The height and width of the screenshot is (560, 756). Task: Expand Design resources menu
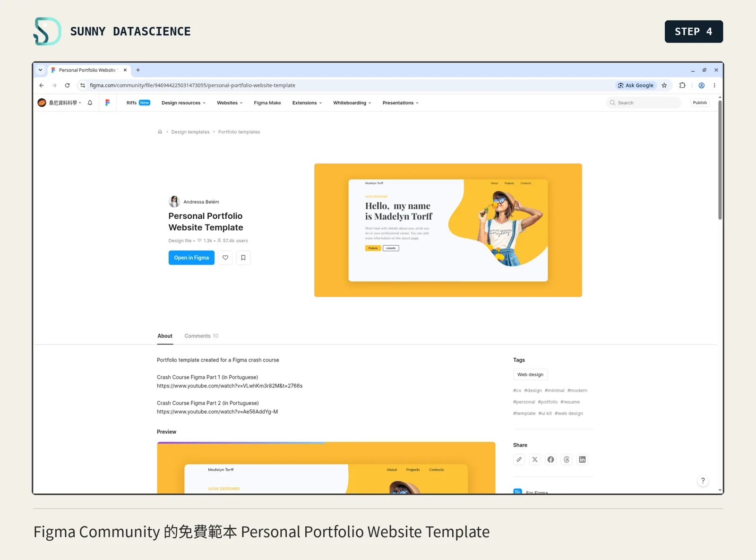183,103
